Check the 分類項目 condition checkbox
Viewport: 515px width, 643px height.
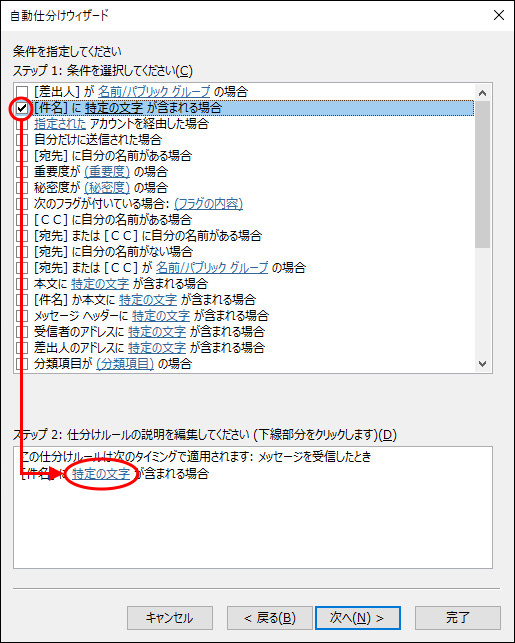coord(22,364)
